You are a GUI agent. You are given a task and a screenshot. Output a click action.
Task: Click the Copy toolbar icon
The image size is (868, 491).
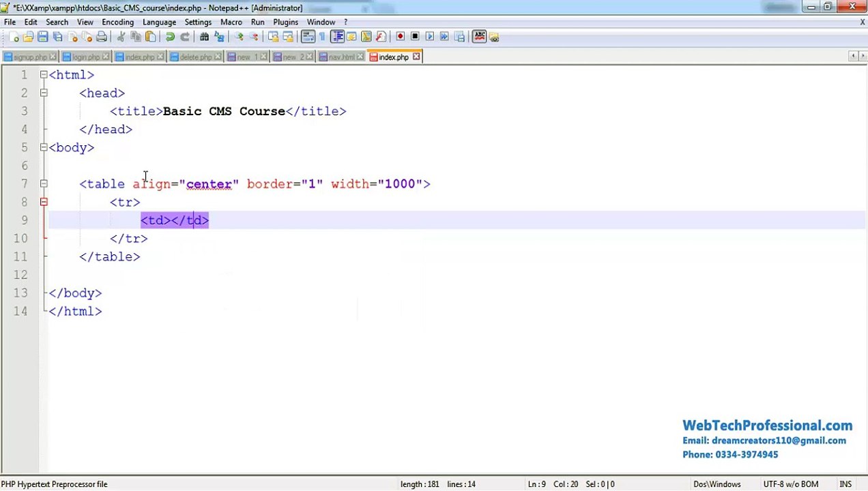coord(136,37)
